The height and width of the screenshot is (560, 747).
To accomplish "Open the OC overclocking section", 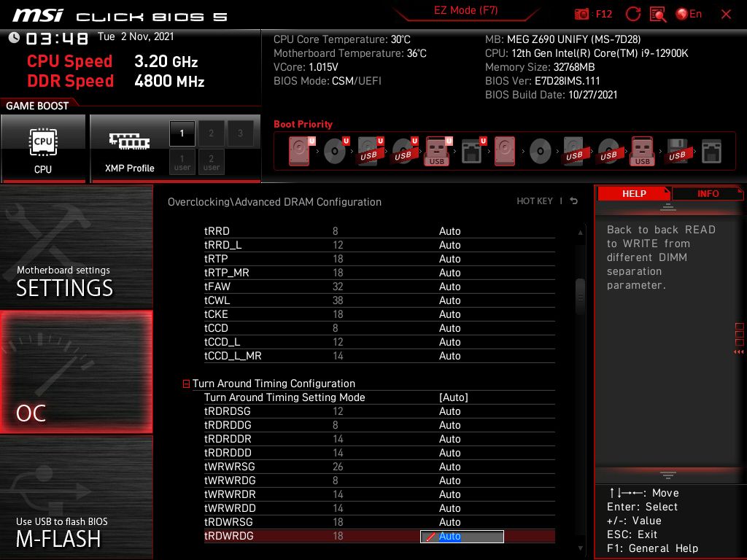I will pyautogui.click(x=76, y=373).
